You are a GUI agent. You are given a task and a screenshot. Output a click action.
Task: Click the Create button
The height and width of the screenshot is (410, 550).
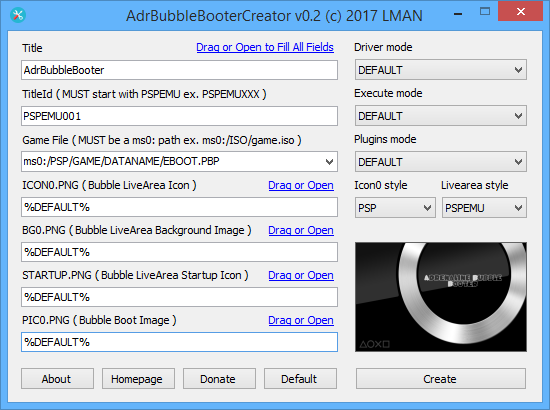441,378
